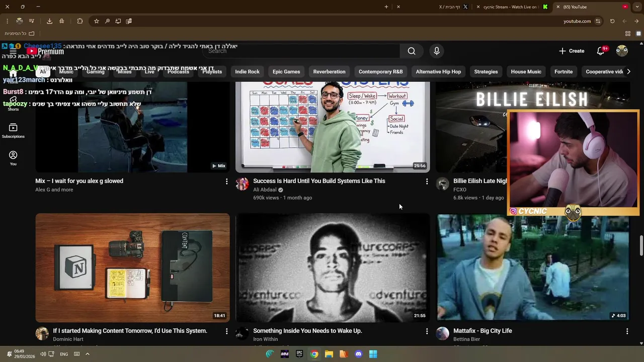This screenshot has width=644, height=362.
Task: Select the Podcasts filter chip
Action: (x=178, y=71)
